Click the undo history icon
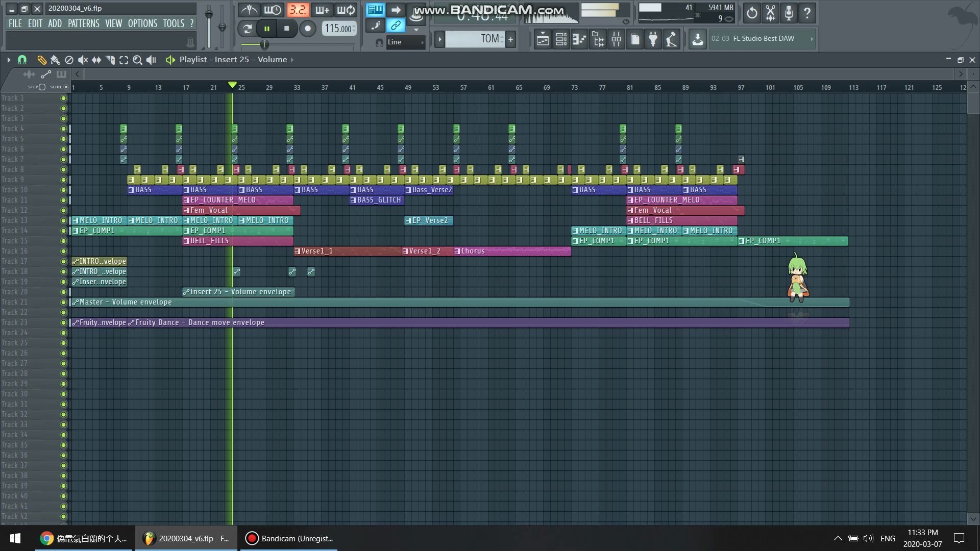The image size is (980, 551). click(x=752, y=13)
